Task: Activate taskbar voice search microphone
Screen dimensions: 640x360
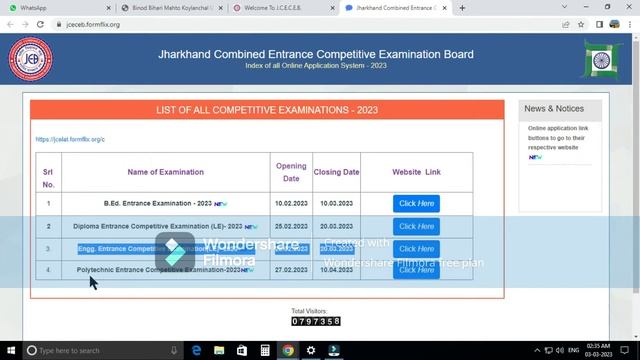Action: point(174,351)
